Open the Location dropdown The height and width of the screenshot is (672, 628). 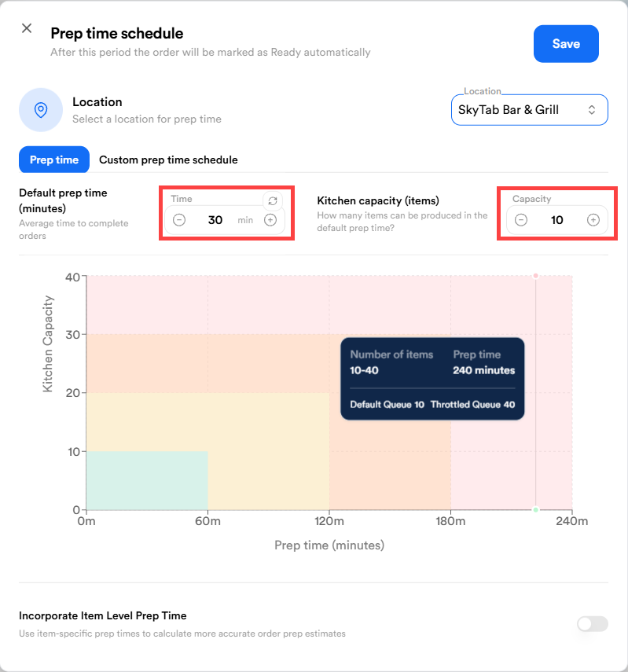[x=529, y=110]
